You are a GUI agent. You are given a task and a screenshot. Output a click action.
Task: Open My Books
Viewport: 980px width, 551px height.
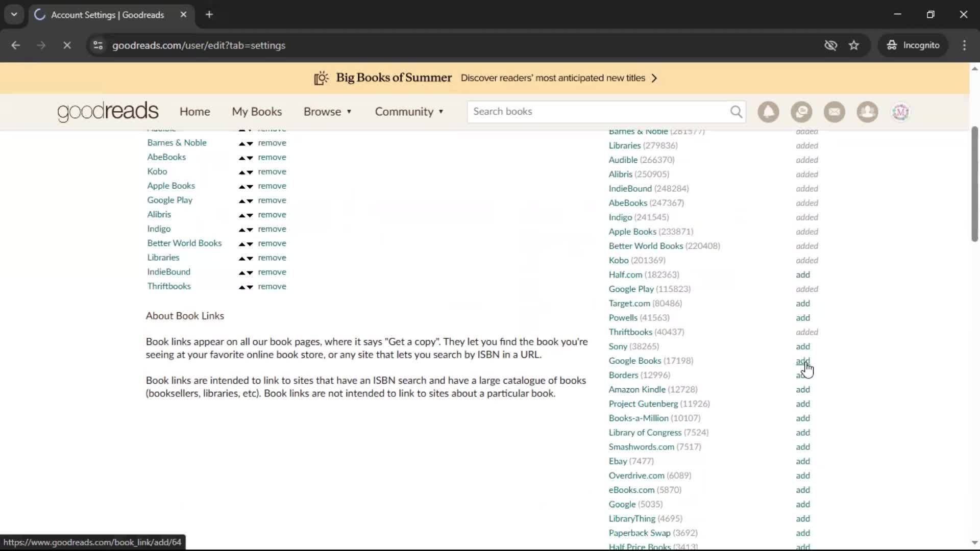click(257, 112)
